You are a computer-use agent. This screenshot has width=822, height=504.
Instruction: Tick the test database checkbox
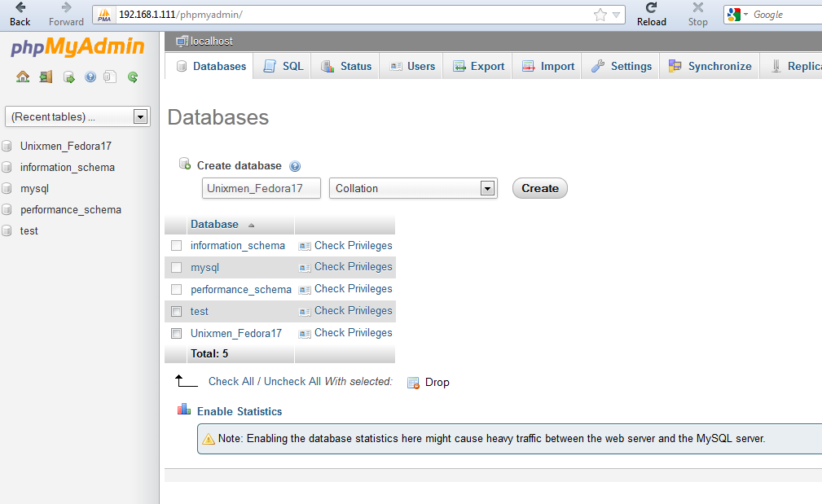(177, 312)
